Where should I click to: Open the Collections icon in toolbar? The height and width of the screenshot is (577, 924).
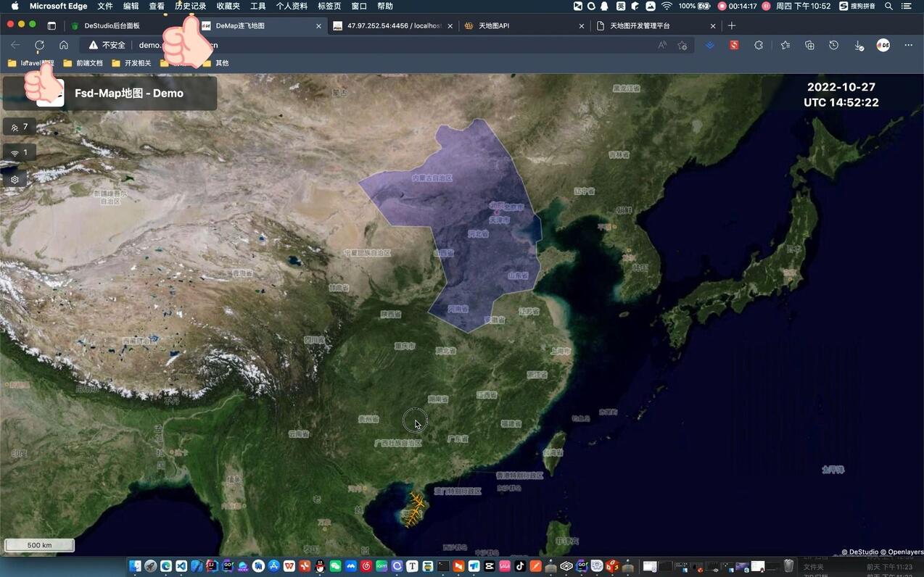click(809, 45)
